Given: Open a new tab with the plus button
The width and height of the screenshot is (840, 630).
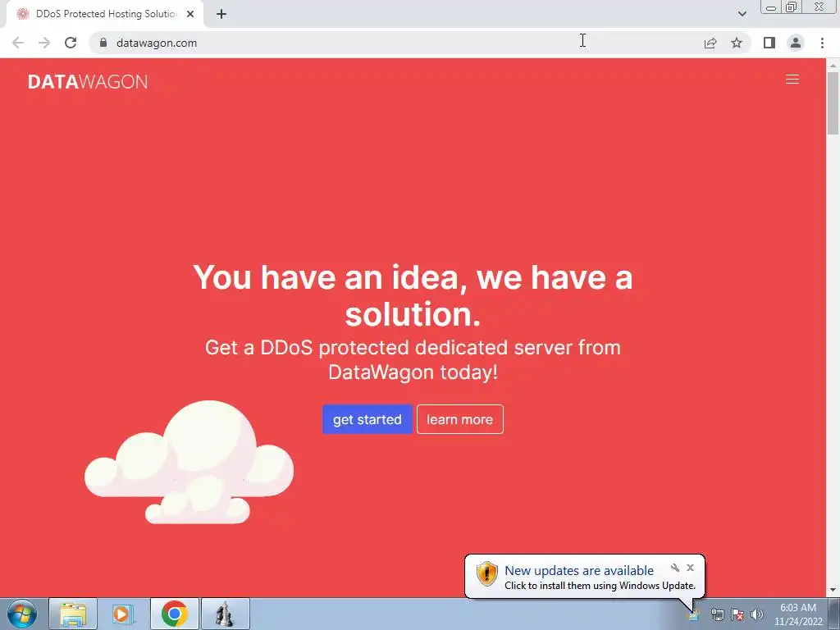Looking at the screenshot, I should pyautogui.click(x=221, y=14).
